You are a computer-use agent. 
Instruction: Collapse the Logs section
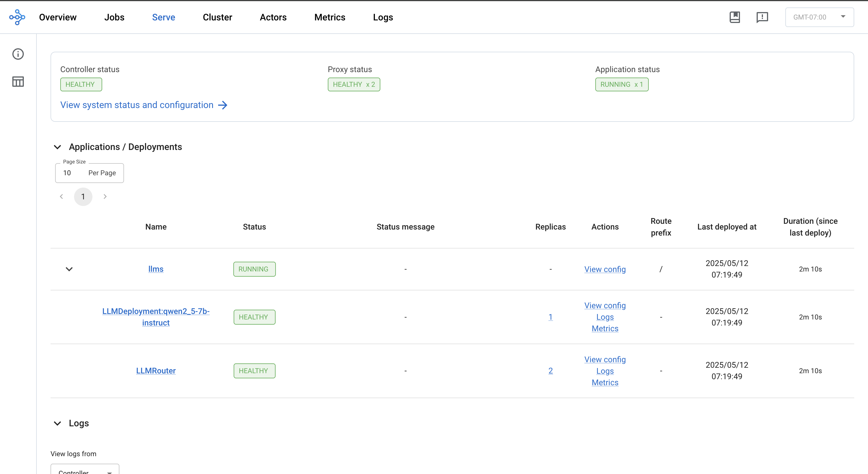coord(57,423)
